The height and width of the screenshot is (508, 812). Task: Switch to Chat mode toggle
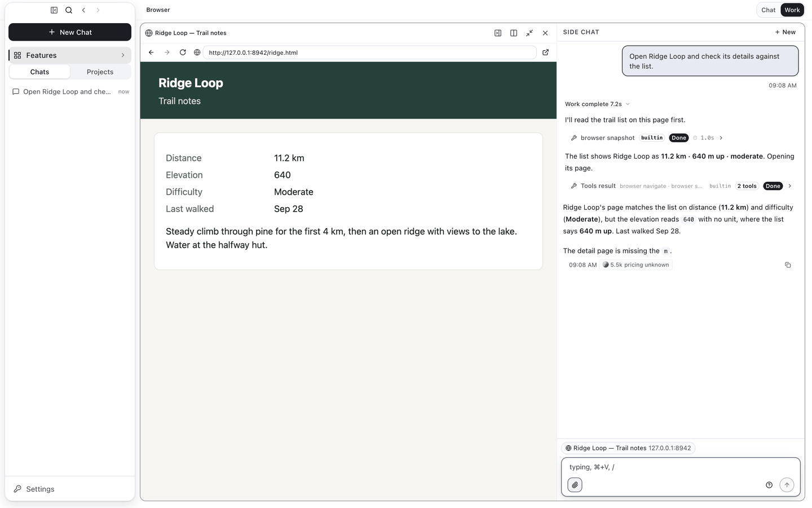pyautogui.click(x=769, y=10)
